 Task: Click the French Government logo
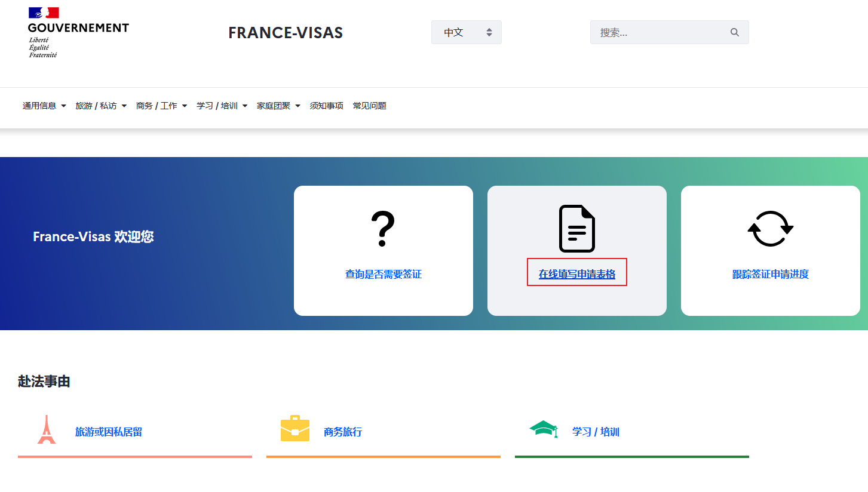[x=78, y=33]
